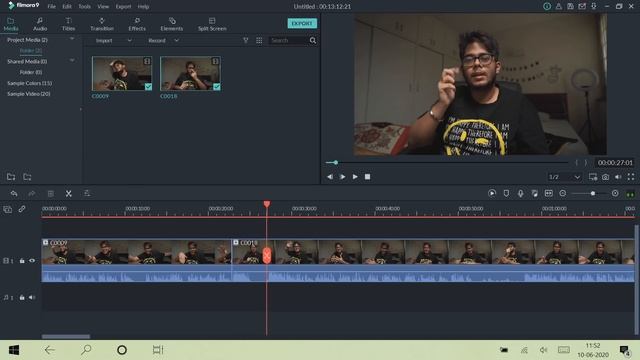Open the Help menu
640x360 pixels.
(x=143, y=7)
